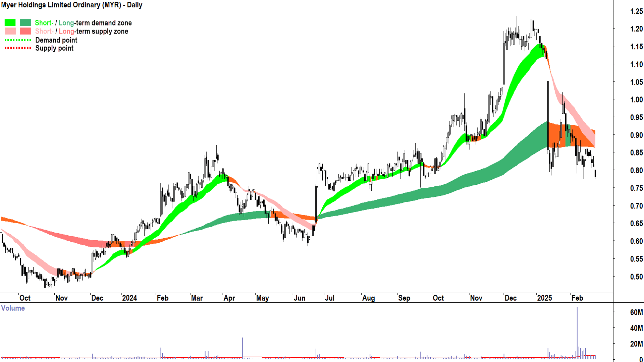Click the red long-term supply swatch
644x362 pixels.
point(25,32)
